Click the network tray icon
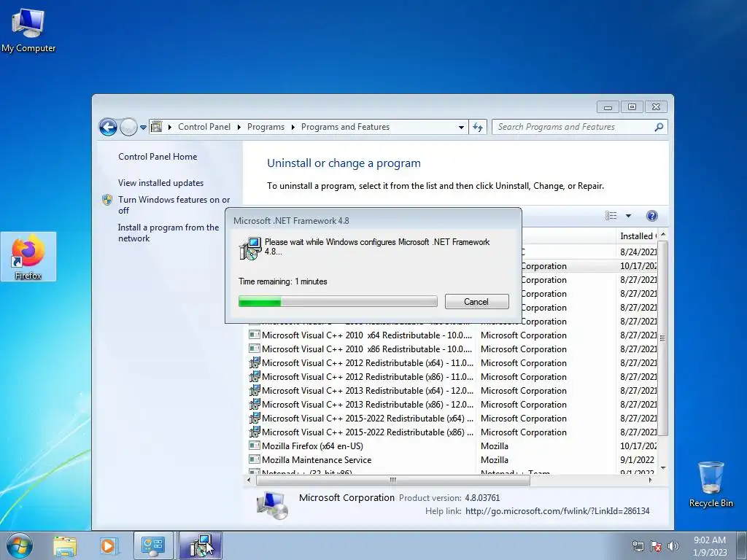 click(638, 546)
